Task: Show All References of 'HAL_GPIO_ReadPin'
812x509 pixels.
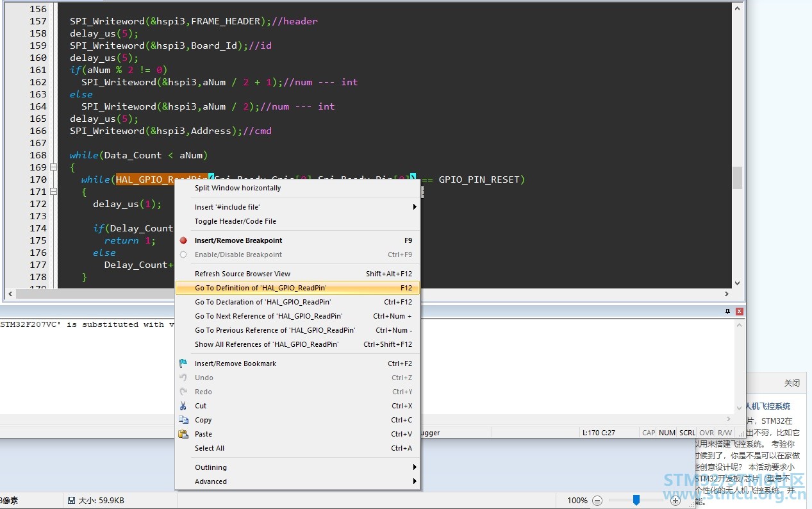Action: [x=297, y=344]
